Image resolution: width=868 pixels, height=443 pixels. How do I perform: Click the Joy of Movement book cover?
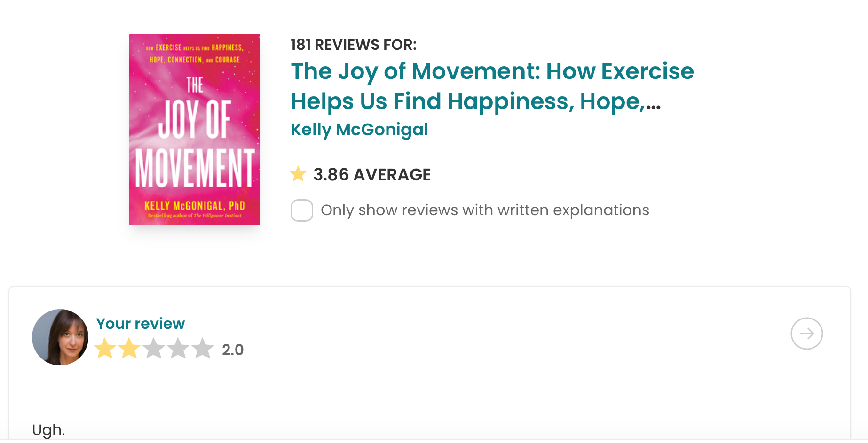(x=195, y=129)
